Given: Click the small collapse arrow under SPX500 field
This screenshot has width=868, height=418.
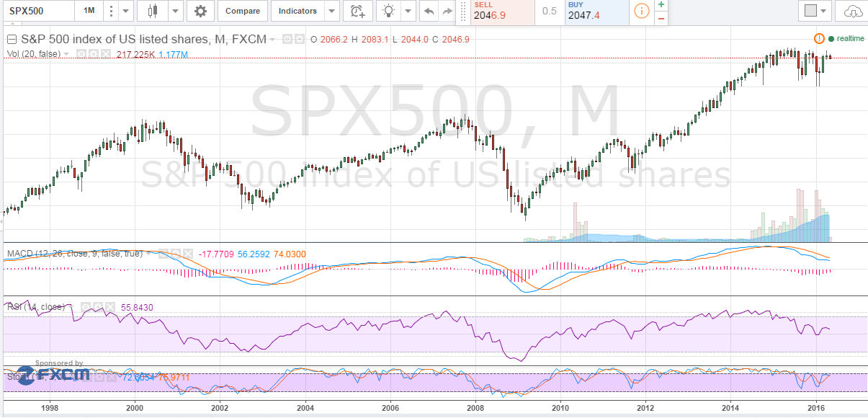Looking at the screenshot, I should click(x=12, y=23).
